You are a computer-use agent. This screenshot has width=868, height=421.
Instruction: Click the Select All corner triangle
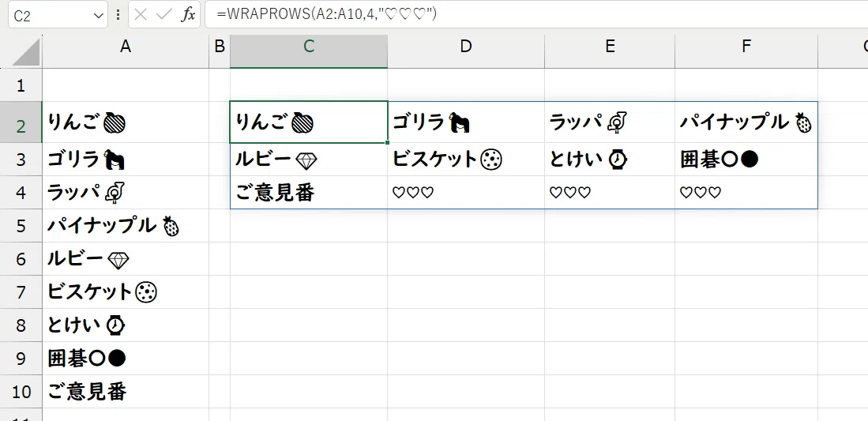(26, 51)
